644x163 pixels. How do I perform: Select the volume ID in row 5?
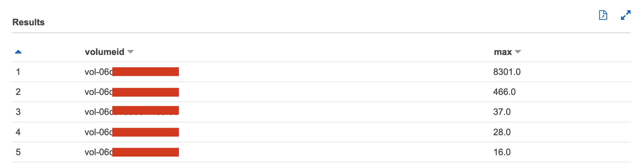point(132,152)
